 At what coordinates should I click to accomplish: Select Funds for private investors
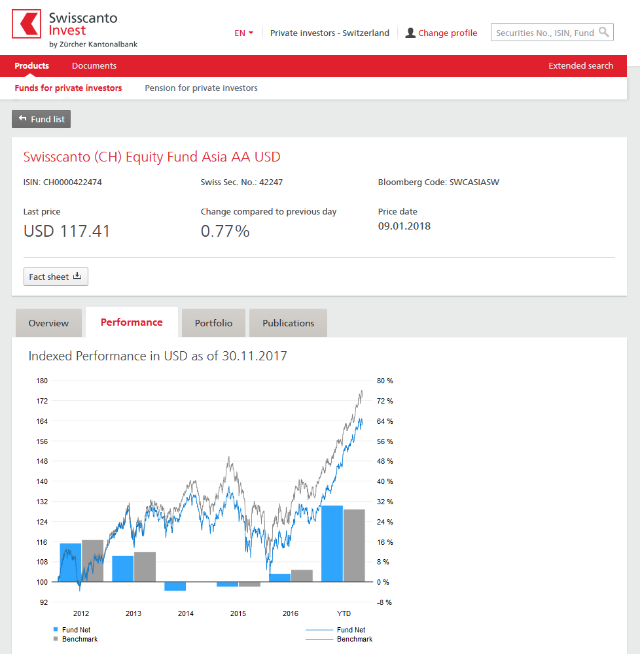(x=68, y=88)
